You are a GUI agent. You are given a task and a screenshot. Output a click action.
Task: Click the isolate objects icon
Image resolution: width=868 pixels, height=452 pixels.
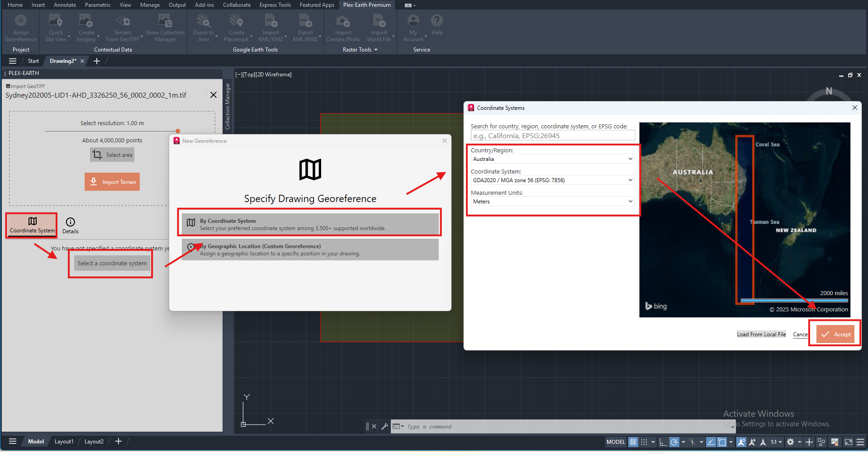821,442
